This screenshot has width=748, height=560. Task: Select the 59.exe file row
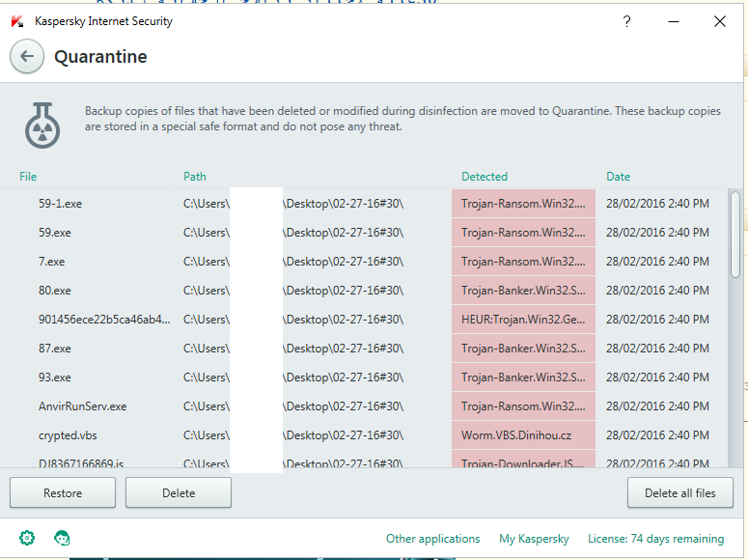[364, 233]
